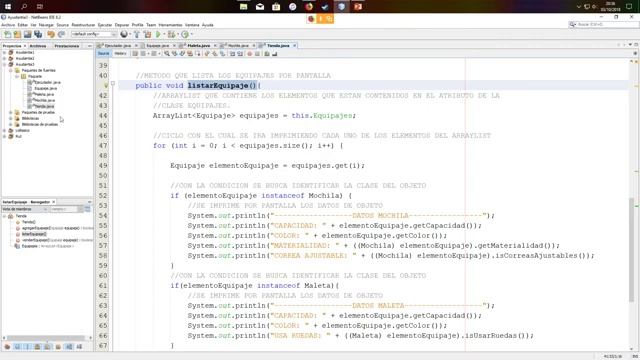Viewport: 640px width, 360px height.
Task: Switch to the Maleta.java editor tab
Action: pyautogui.click(x=198, y=45)
